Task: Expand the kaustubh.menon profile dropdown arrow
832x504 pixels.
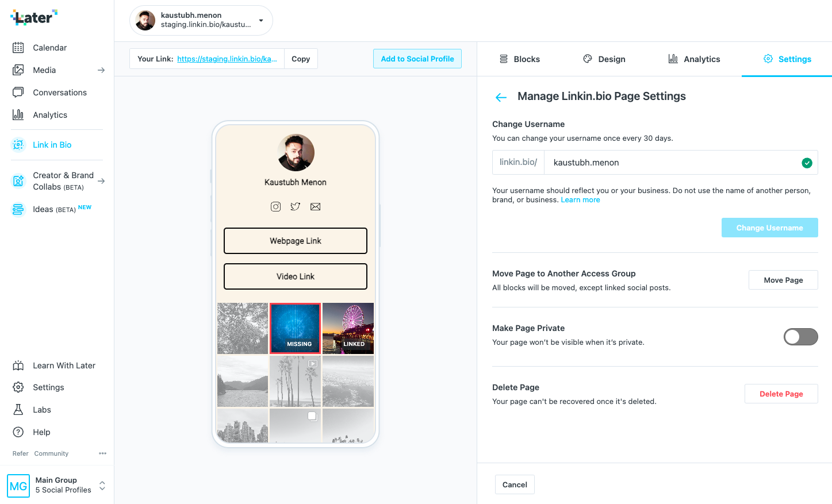Action: pyautogui.click(x=261, y=21)
